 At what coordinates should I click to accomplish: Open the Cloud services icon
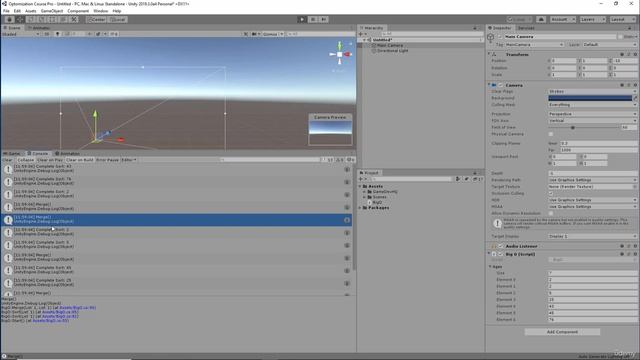click(541, 20)
